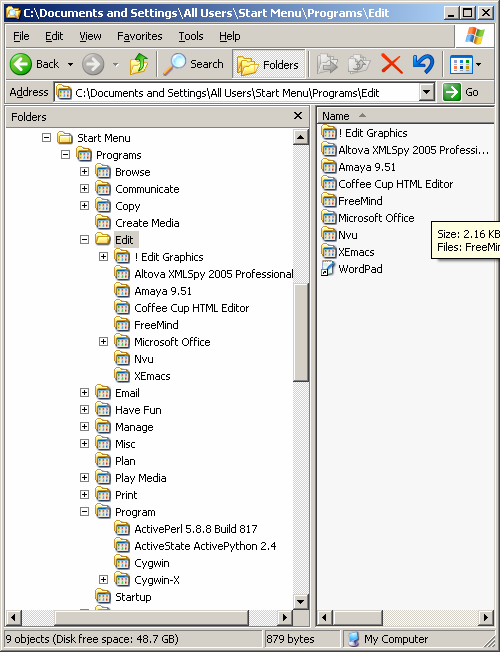Open the File menu
The height and width of the screenshot is (652, 500).
tap(21, 37)
